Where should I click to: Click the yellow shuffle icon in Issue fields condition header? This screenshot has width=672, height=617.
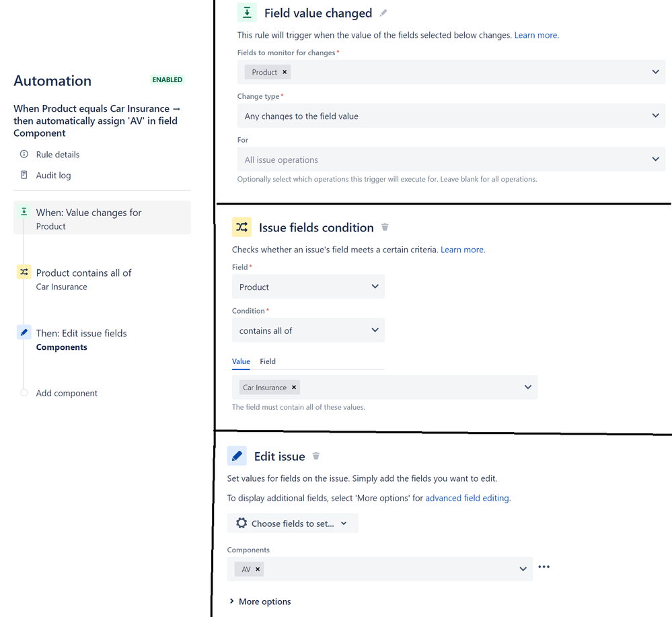click(241, 227)
